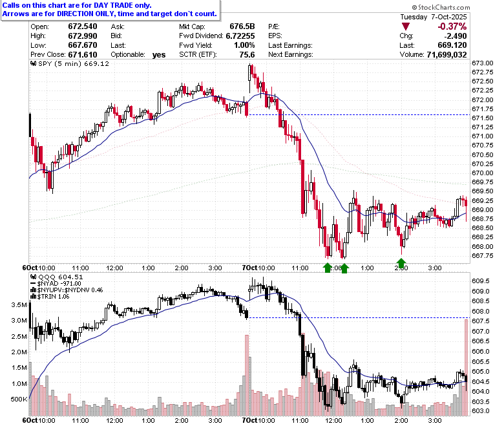Click the first green up arrow near noon

327,268
